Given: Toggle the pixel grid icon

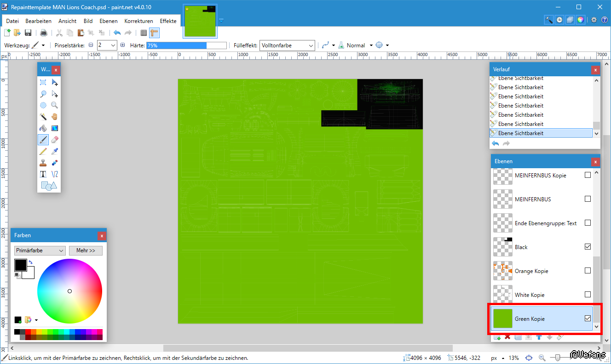Looking at the screenshot, I should pyautogui.click(x=144, y=33).
